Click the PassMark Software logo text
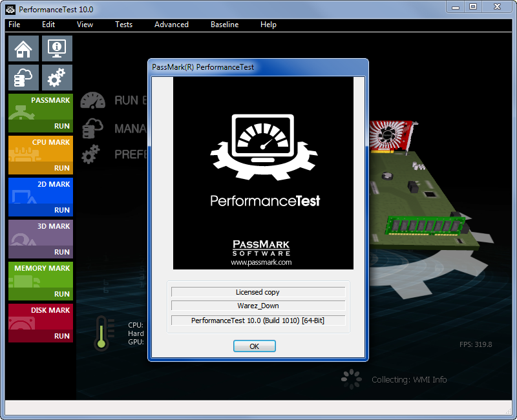This screenshot has height=420, width=517. (x=261, y=248)
